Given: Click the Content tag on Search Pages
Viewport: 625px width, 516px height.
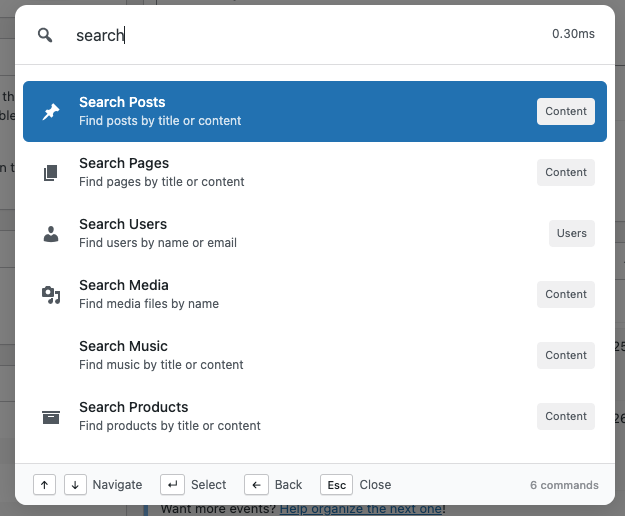Looking at the screenshot, I should 566,173.
